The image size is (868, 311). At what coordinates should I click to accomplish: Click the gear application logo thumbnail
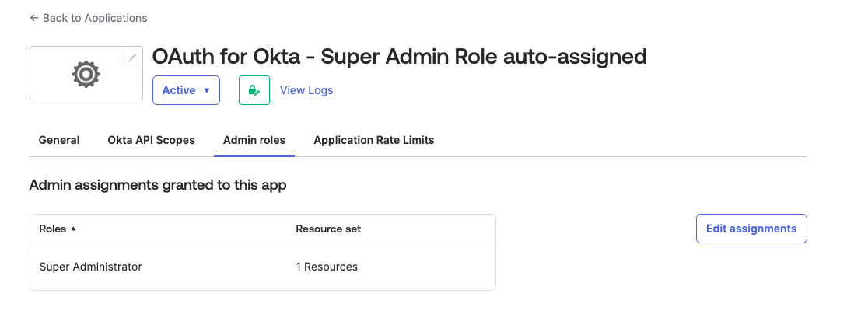86,74
